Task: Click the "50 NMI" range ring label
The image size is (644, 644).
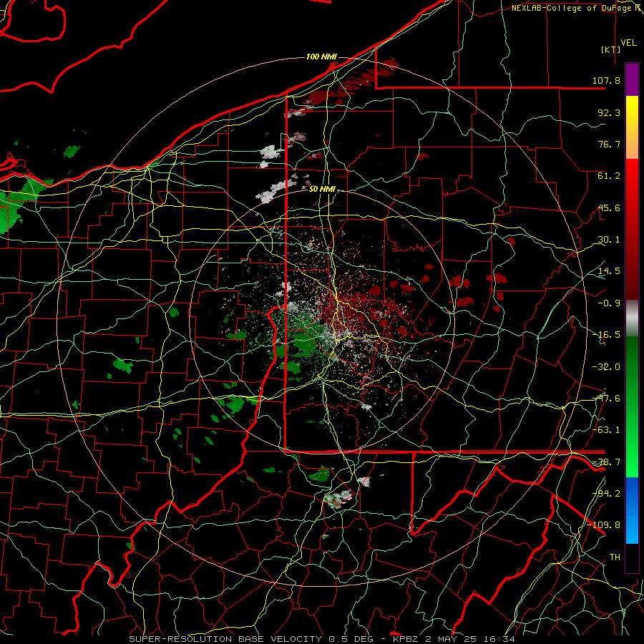Action: [x=323, y=190]
